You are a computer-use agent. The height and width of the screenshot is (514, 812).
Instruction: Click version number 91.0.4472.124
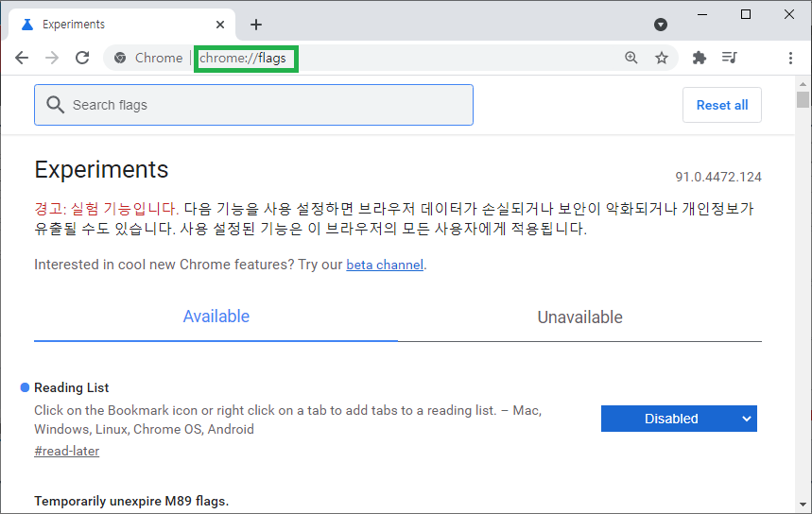718,177
